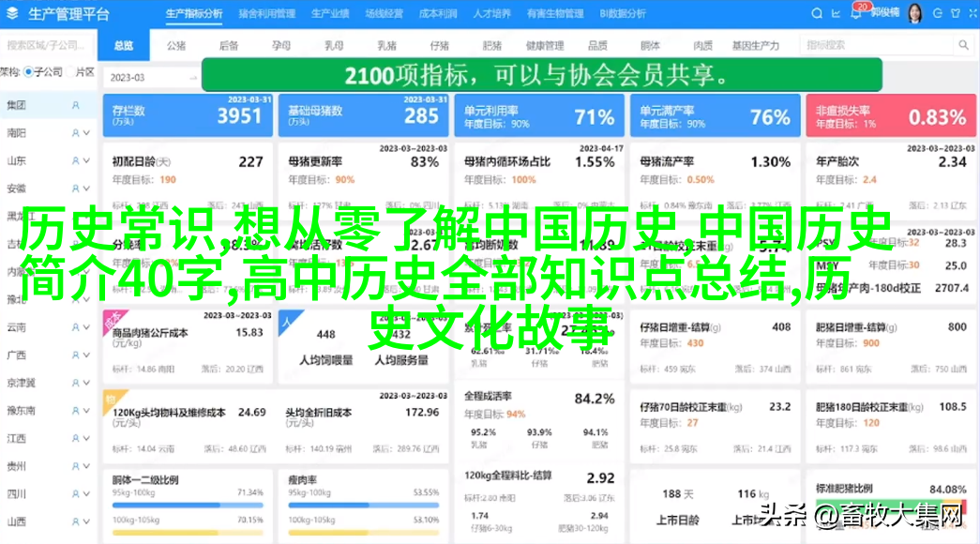980x544 pixels.
Task: Click the magnifier button beside 指标搜索
Action: (963, 45)
